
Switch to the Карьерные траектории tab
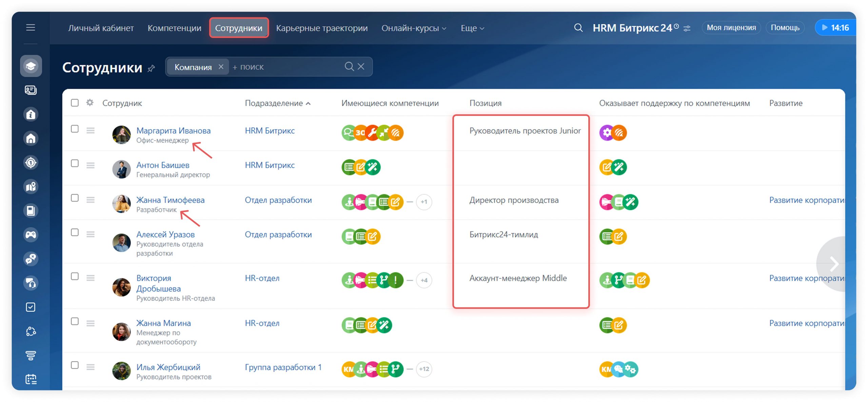click(x=321, y=28)
